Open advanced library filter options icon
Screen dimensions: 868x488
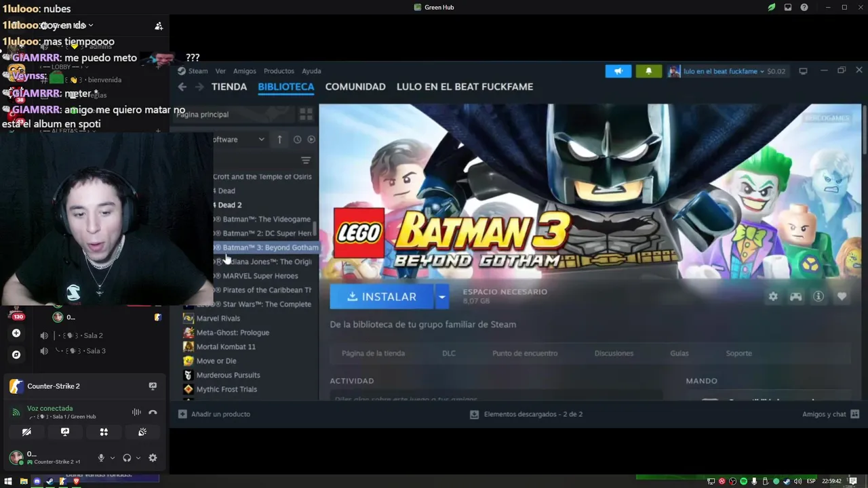coord(306,161)
